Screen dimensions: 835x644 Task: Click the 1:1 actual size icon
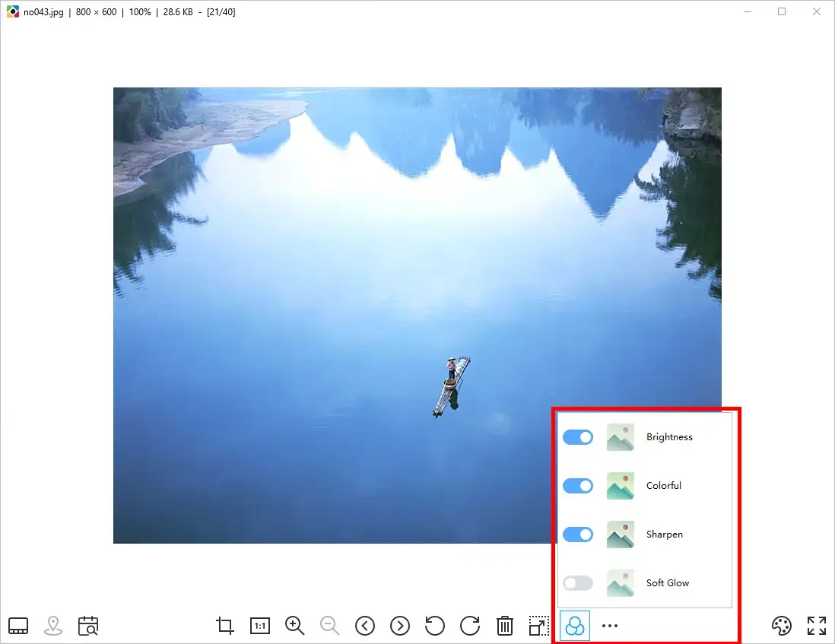[259, 626]
